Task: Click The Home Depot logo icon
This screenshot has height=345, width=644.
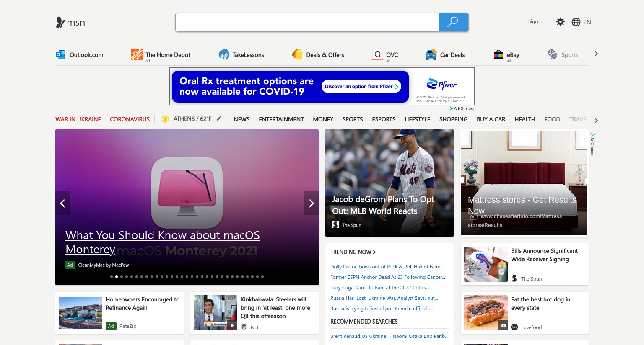Action: click(x=137, y=54)
